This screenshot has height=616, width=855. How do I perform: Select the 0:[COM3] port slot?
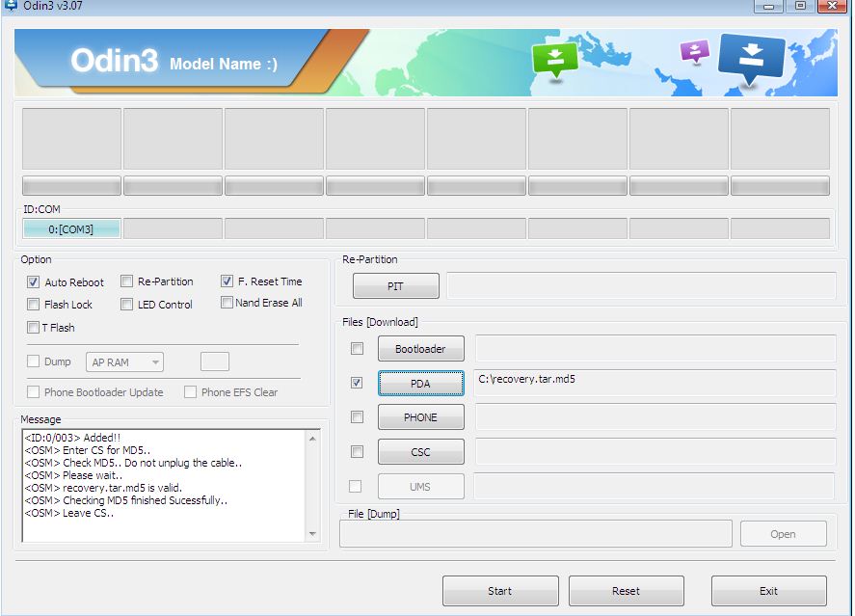[x=71, y=229]
